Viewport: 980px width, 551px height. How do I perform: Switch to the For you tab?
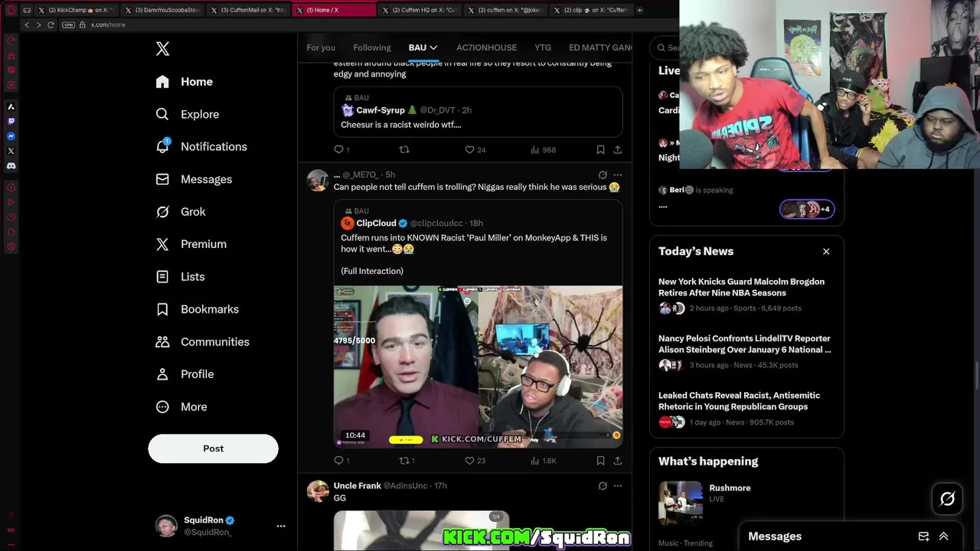[x=321, y=47]
